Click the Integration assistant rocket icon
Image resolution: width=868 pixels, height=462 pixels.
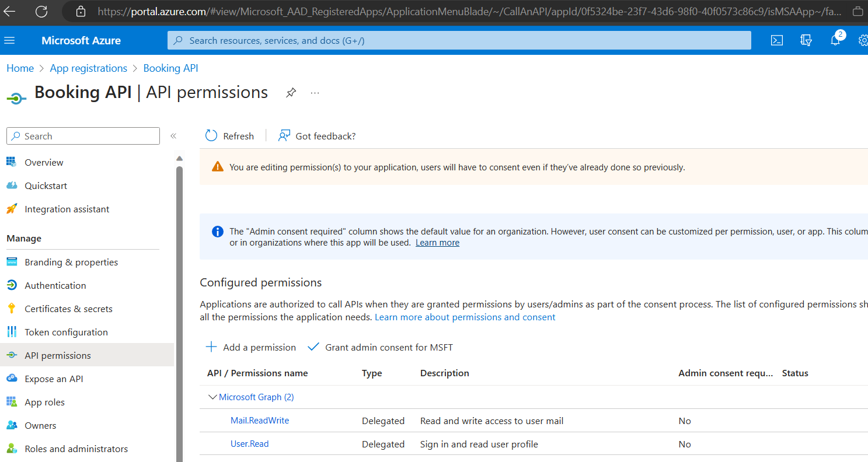12,209
